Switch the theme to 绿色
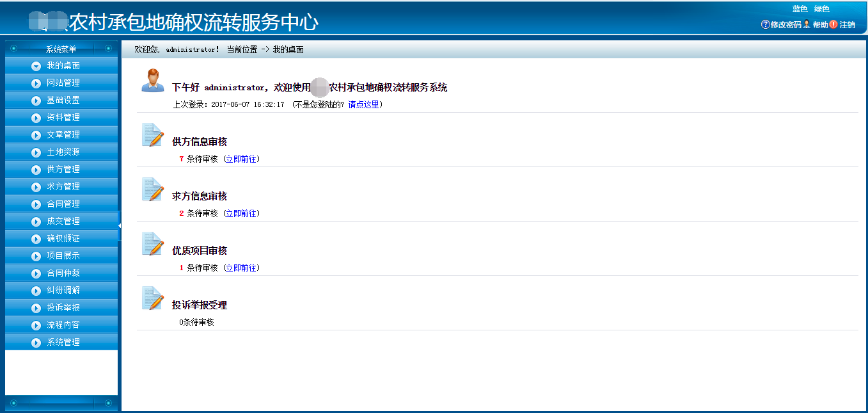 click(x=821, y=9)
